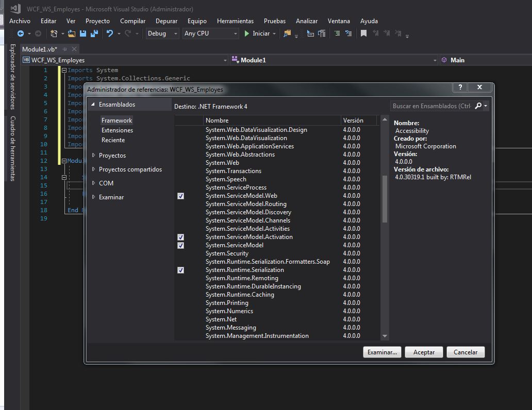Open the Iniciar dropdown arrow
The height and width of the screenshot is (410, 532).
pyautogui.click(x=274, y=33)
